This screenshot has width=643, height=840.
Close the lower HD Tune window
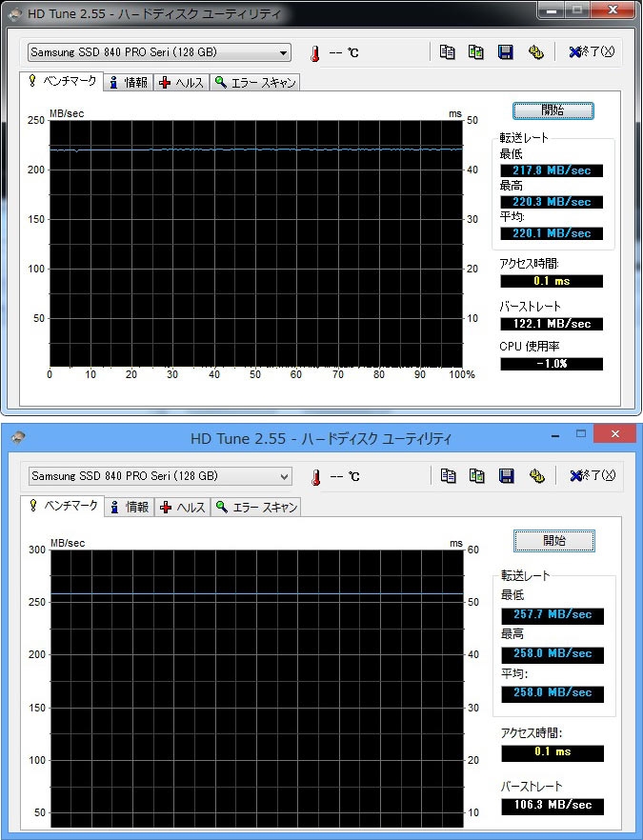coord(614,434)
